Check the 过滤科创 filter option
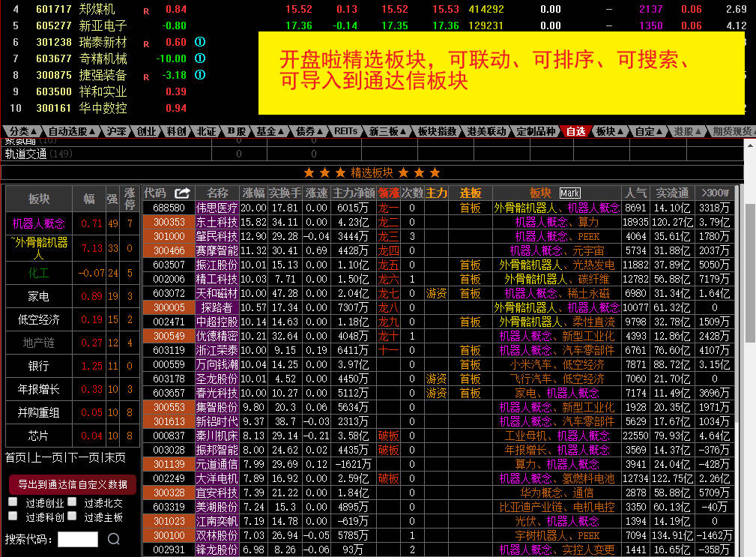The image size is (756, 557). (x=13, y=517)
